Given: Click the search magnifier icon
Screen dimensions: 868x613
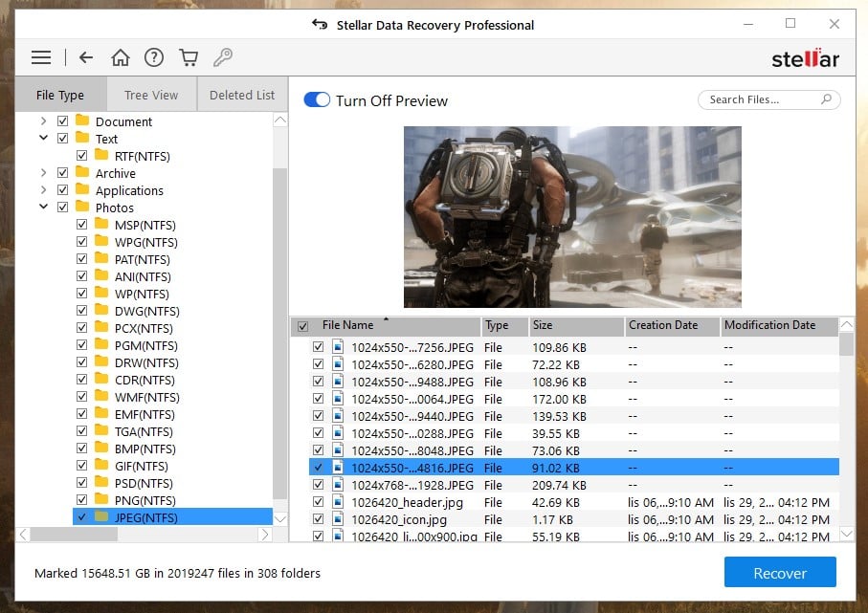Looking at the screenshot, I should click(827, 99).
